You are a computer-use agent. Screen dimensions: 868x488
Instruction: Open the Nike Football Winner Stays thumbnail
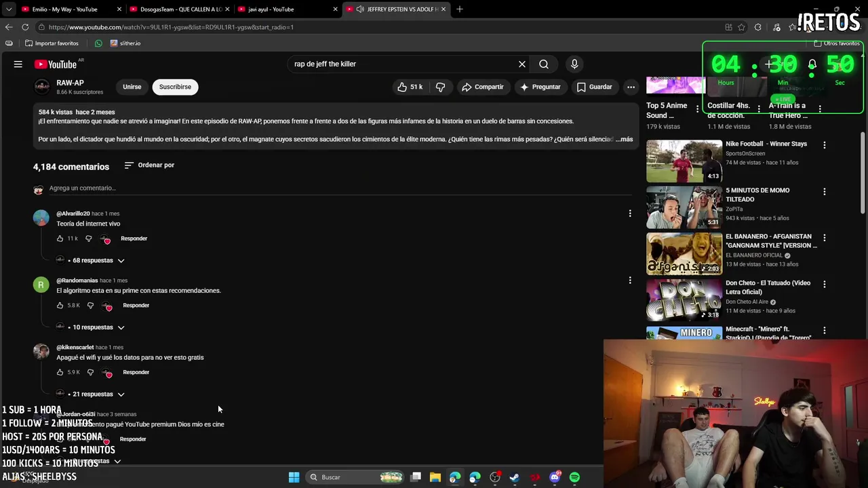coord(684,161)
